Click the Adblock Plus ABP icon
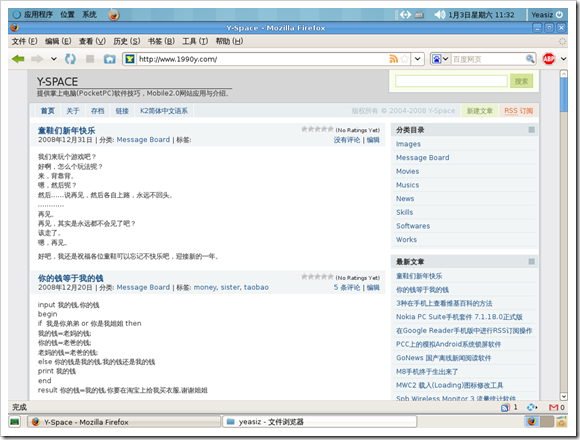 click(x=549, y=59)
